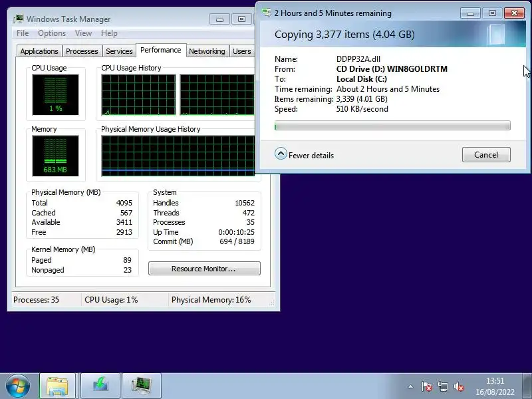Click the file copy taskbar button
The width and height of the screenshot is (532, 399).
(100, 386)
